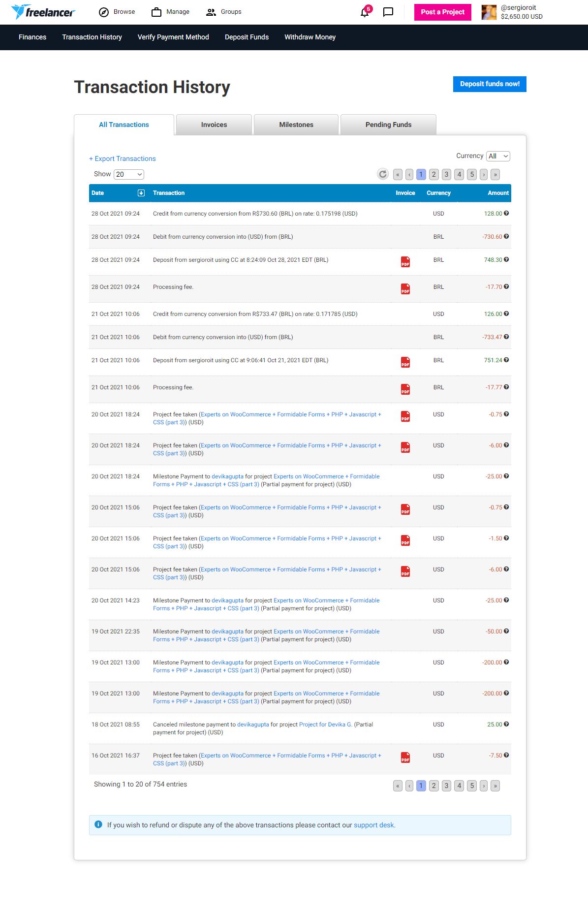588x913 pixels.
Task: Go to Verify Payment Method
Action: 173,37
